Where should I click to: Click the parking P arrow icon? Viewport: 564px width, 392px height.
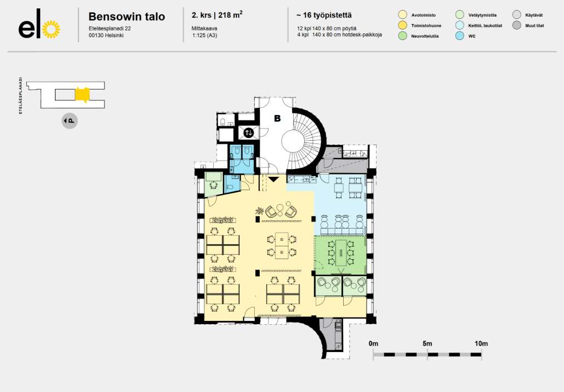coord(70,120)
